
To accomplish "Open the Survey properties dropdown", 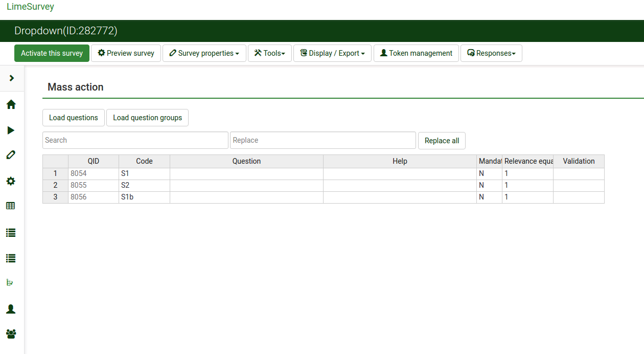I will pyautogui.click(x=204, y=53).
